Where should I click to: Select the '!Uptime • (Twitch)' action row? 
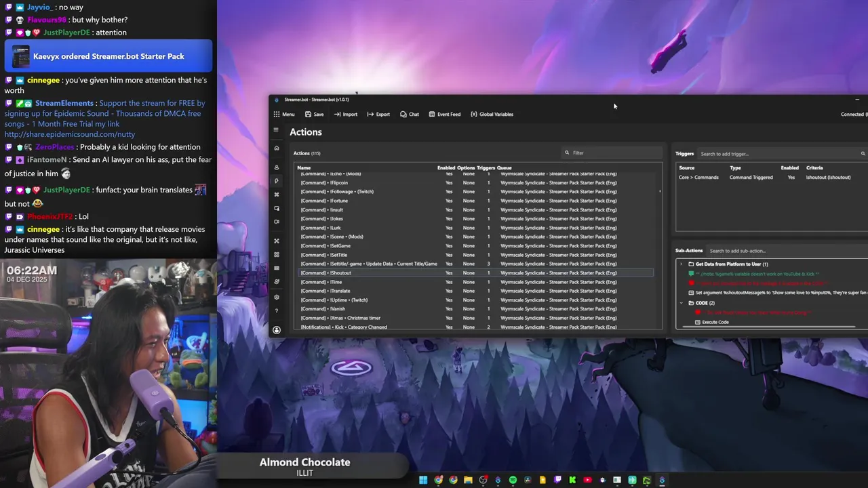[476, 300]
